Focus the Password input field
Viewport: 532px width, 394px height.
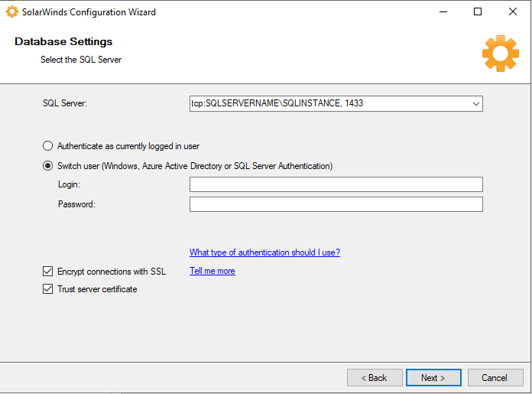(x=336, y=204)
